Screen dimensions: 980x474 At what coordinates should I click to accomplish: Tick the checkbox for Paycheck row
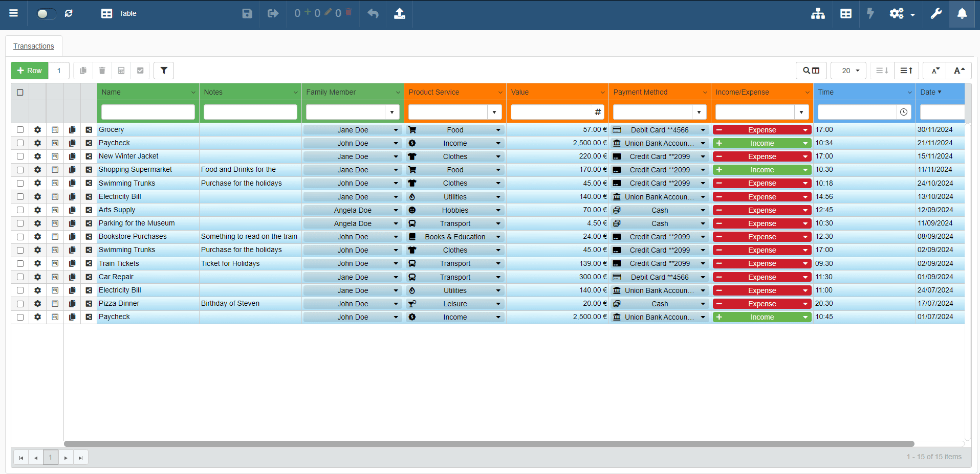pyautogui.click(x=20, y=143)
